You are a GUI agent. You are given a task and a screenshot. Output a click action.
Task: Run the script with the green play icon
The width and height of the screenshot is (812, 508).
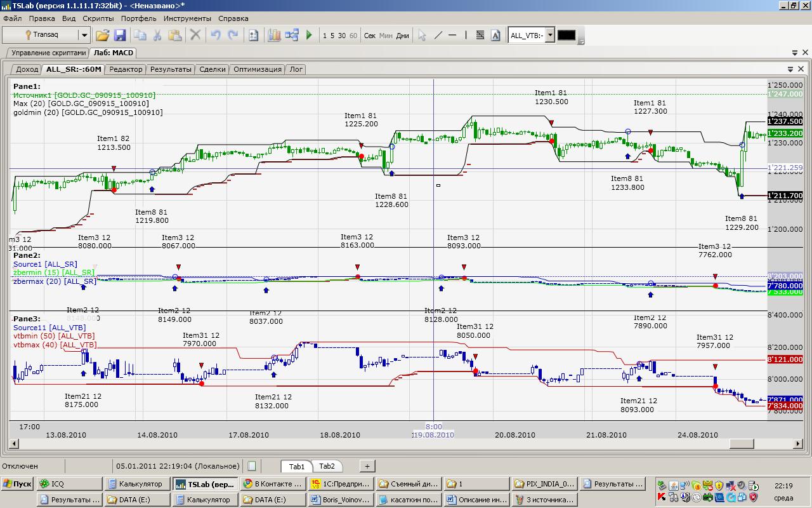tap(309, 36)
